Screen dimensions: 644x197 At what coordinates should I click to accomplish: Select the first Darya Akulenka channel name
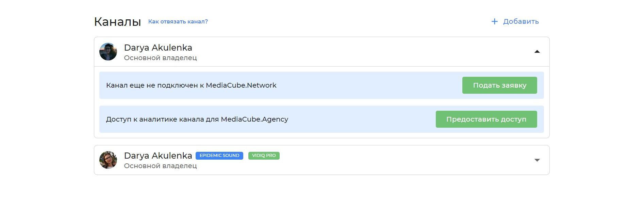pyautogui.click(x=158, y=48)
